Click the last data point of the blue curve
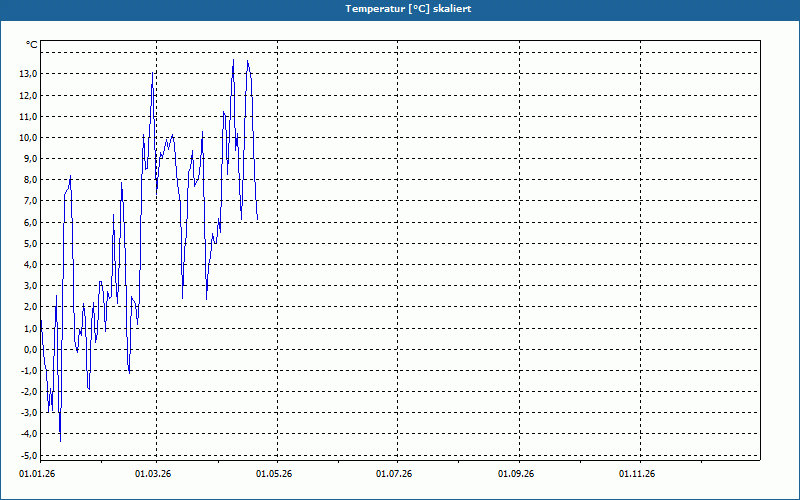 point(258,219)
